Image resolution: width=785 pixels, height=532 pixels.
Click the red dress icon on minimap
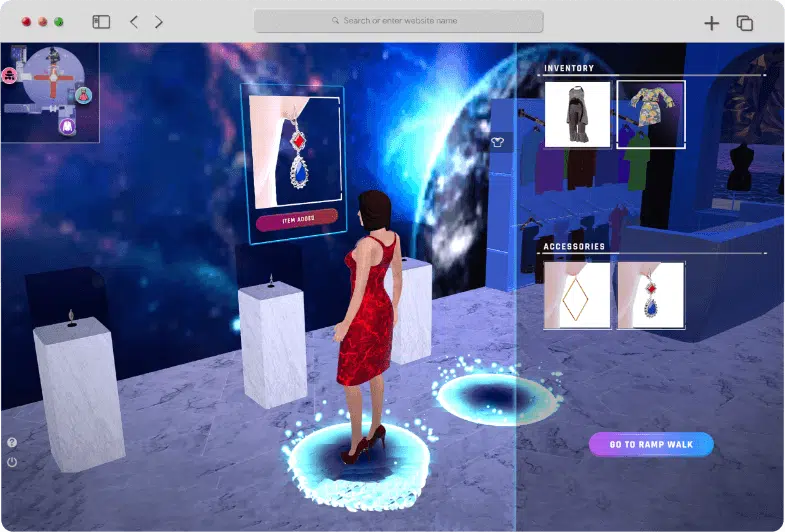[84, 95]
